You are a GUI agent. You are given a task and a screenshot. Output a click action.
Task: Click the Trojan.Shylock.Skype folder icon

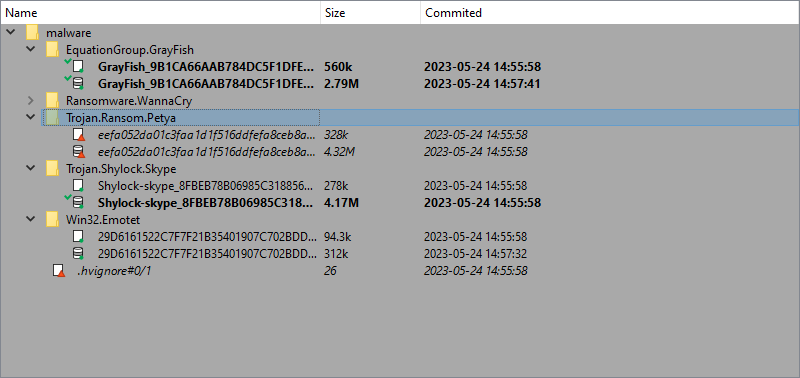pos(52,168)
